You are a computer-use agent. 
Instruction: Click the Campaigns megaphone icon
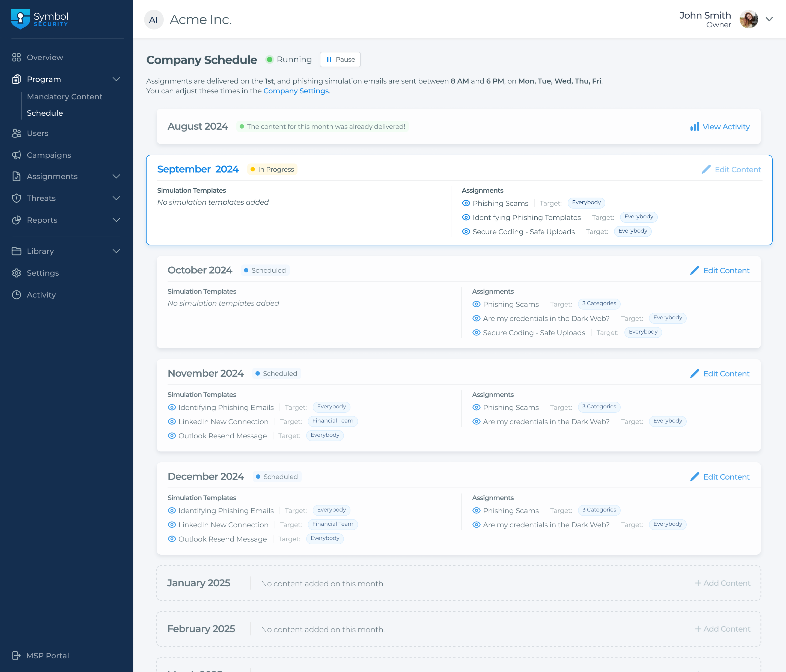[x=16, y=155]
